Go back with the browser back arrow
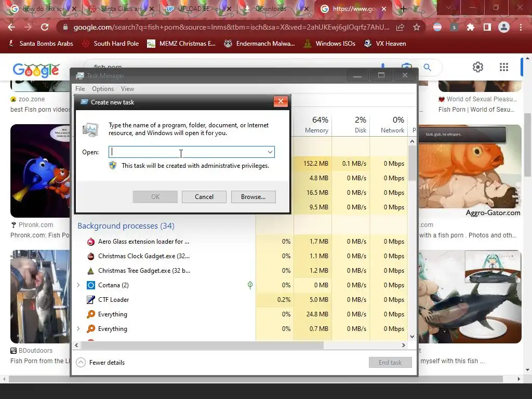 [11, 27]
